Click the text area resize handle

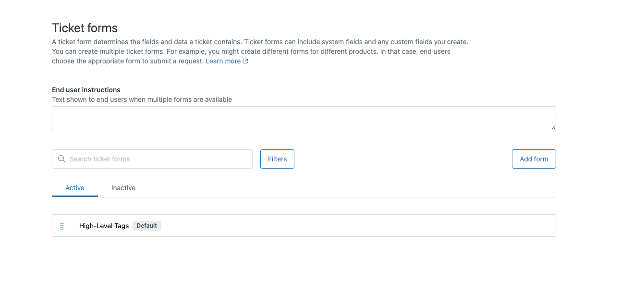point(553,127)
